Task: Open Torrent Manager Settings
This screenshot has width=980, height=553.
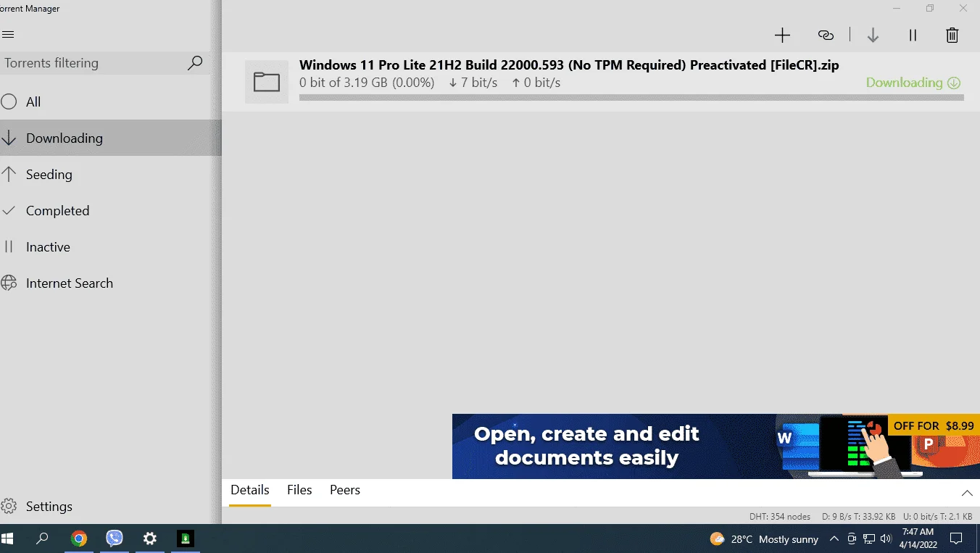Action: tap(110, 507)
